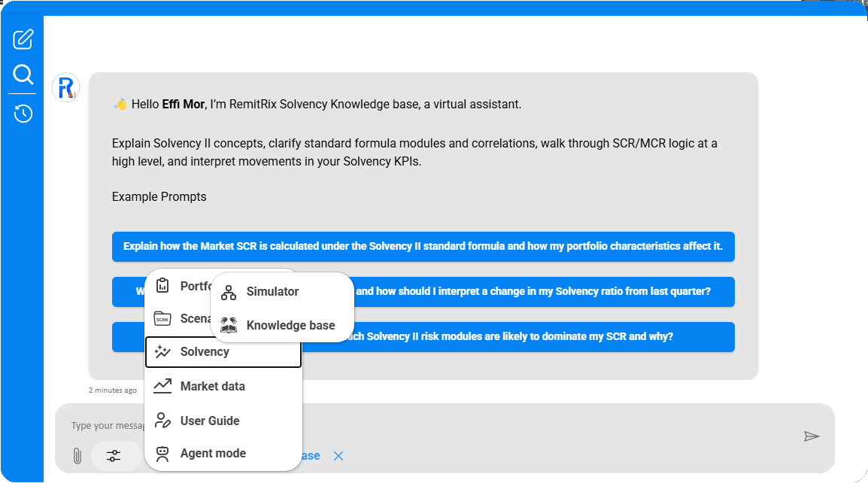Click the send message arrow icon
Image resolution: width=868 pixels, height=483 pixels.
pyautogui.click(x=811, y=436)
